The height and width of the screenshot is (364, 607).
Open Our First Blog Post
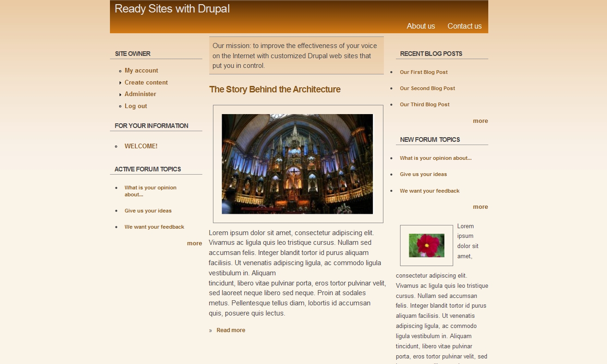pos(424,73)
